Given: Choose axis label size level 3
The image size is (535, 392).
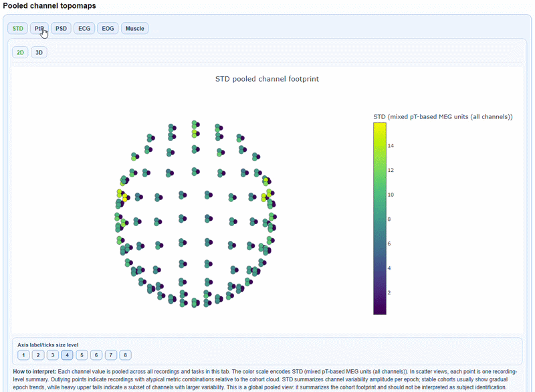Looking at the screenshot, I should pos(52,355).
